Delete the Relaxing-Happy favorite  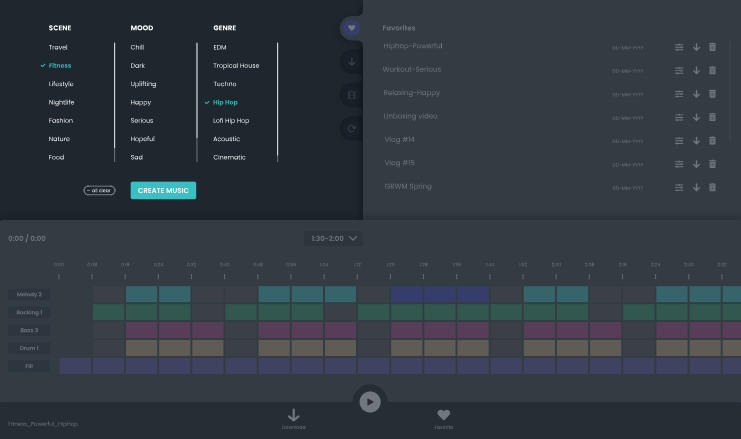pos(712,94)
